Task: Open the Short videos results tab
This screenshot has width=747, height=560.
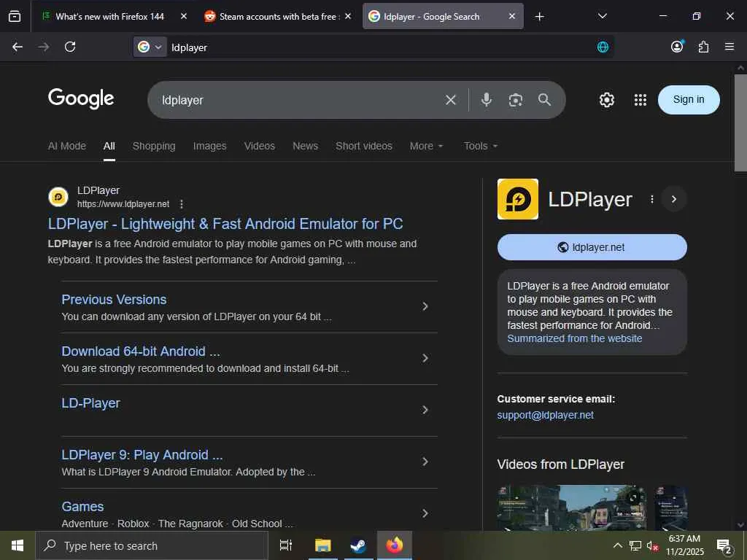Action: tap(364, 146)
